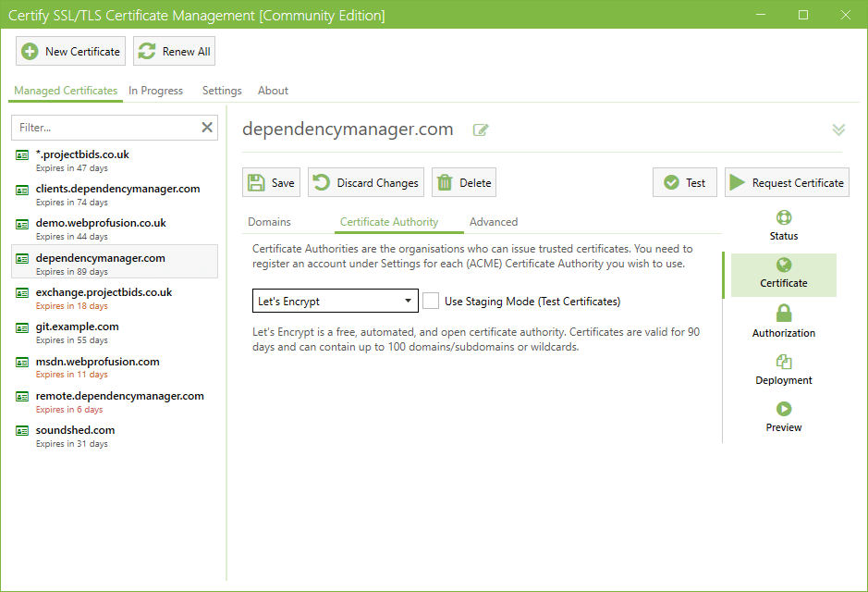
Task: Select the Certificate globe icon section
Action: pyautogui.click(x=784, y=266)
